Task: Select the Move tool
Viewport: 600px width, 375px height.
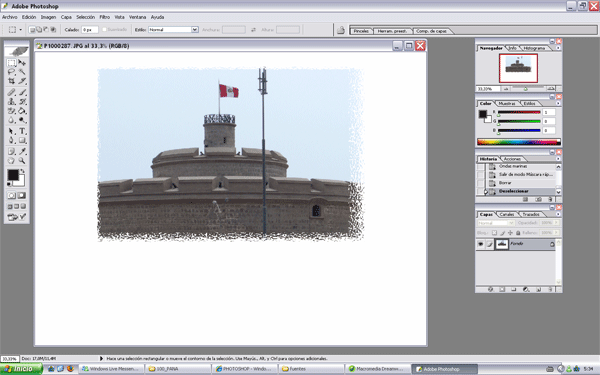Action: pos(22,62)
